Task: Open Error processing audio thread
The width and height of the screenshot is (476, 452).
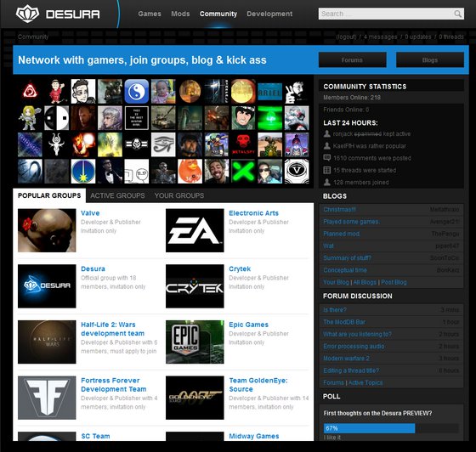Action: [x=354, y=347]
